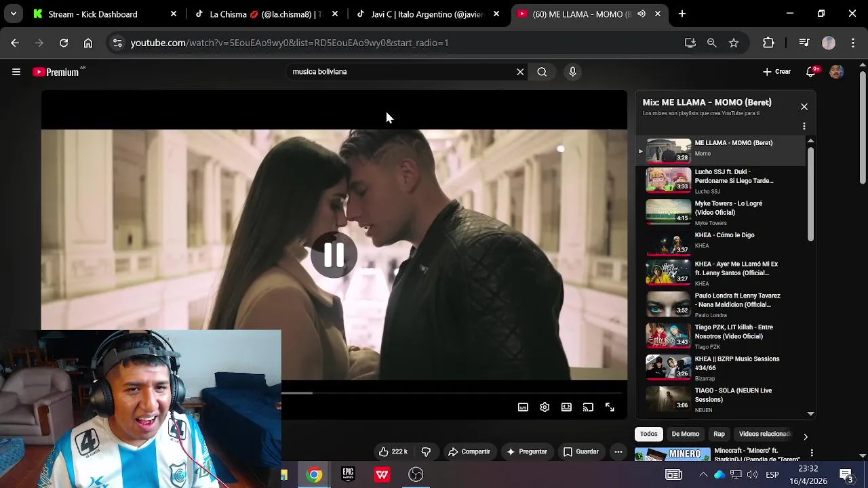Go to YouTube Premium home logo
This screenshot has height=488, width=868.
tap(57, 72)
